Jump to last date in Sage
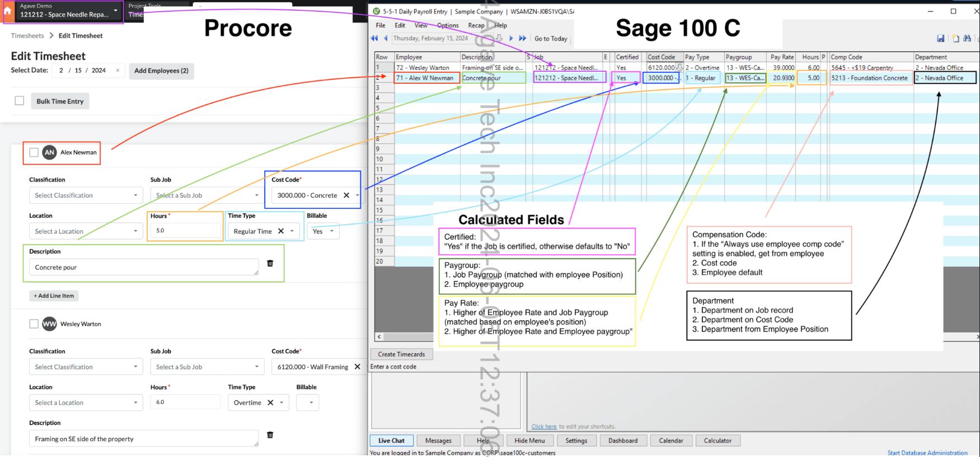Image resolution: width=980 pixels, height=457 pixels. (x=523, y=38)
